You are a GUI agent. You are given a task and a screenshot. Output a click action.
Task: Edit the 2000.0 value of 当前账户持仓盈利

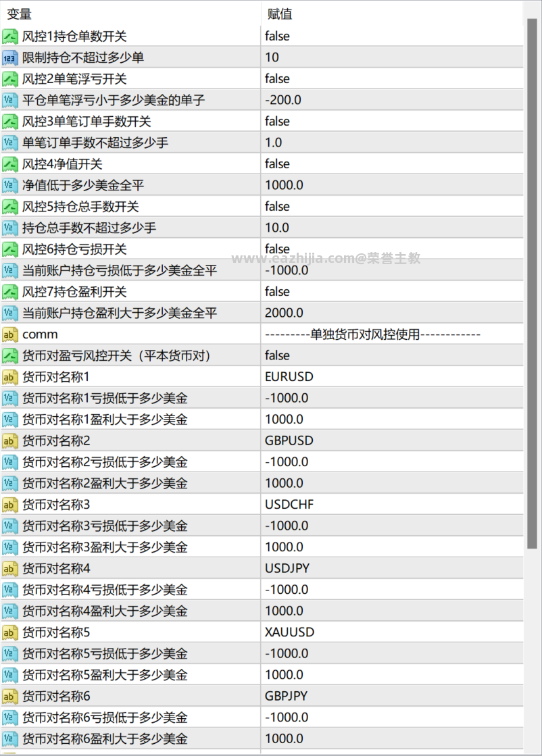click(284, 313)
